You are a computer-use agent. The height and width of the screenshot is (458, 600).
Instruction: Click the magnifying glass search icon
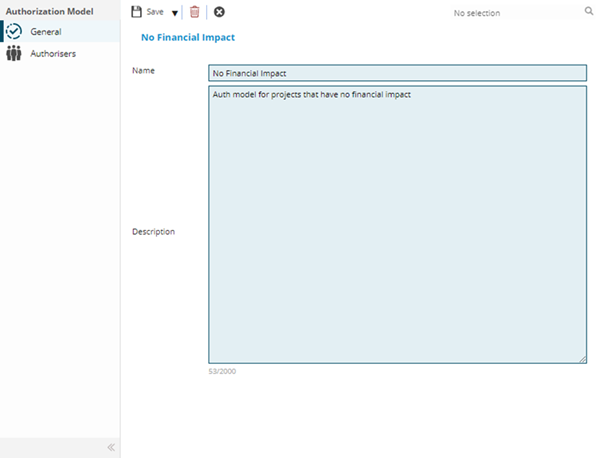point(588,12)
